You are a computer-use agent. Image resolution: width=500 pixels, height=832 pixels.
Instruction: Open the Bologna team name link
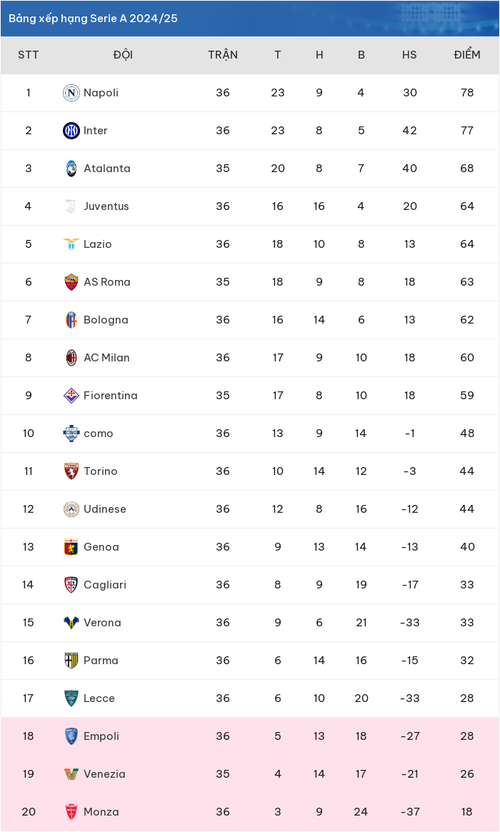106,320
